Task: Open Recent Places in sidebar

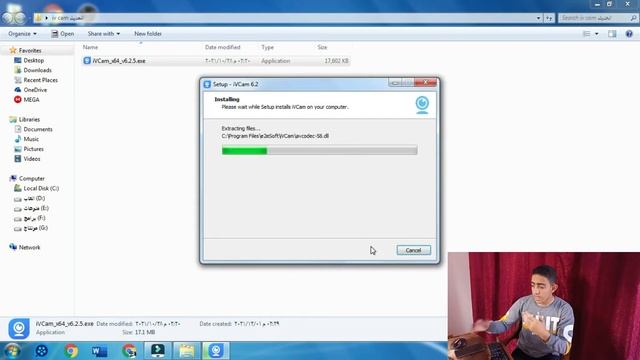Action: coord(40,80)
